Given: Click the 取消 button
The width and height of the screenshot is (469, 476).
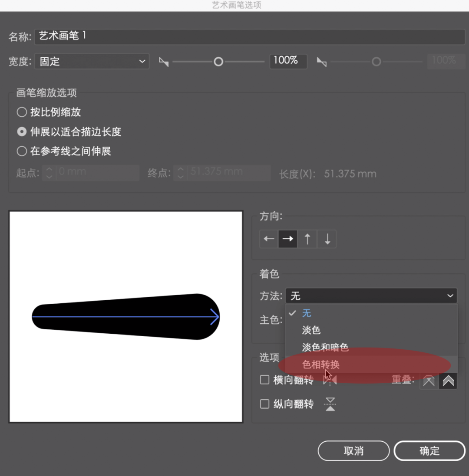Looking at the screenshot, I should (x=353, y=451).
